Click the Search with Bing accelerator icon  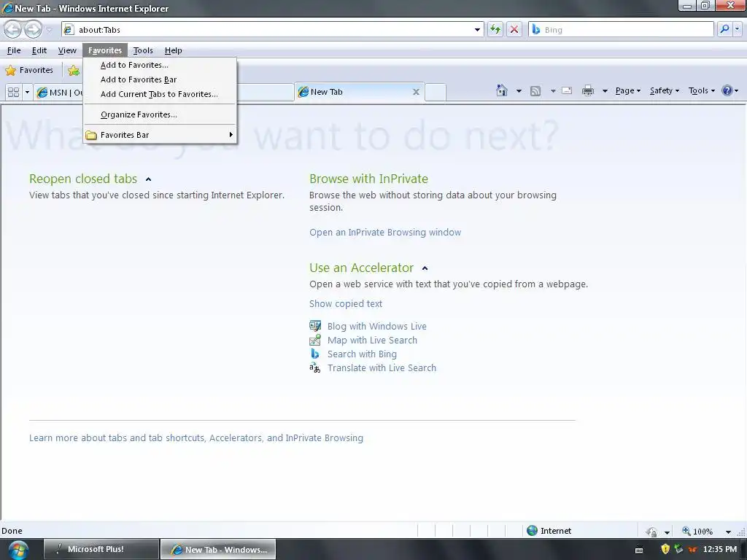315,354
